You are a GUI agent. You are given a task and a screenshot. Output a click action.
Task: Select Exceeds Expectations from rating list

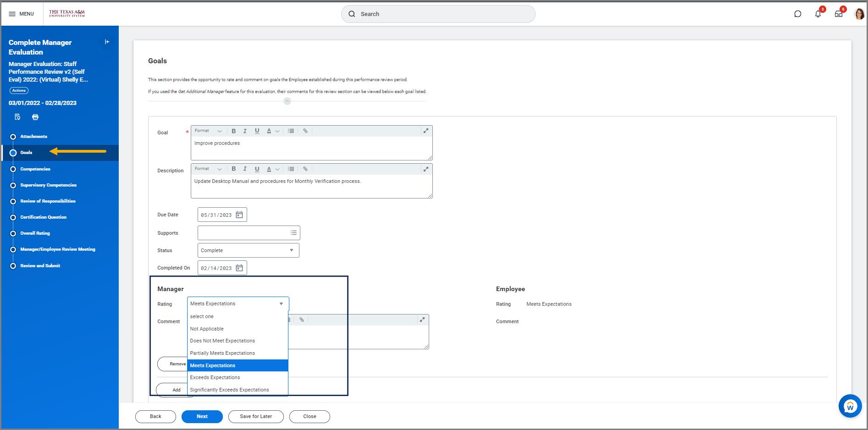click(x=215, y=378)
